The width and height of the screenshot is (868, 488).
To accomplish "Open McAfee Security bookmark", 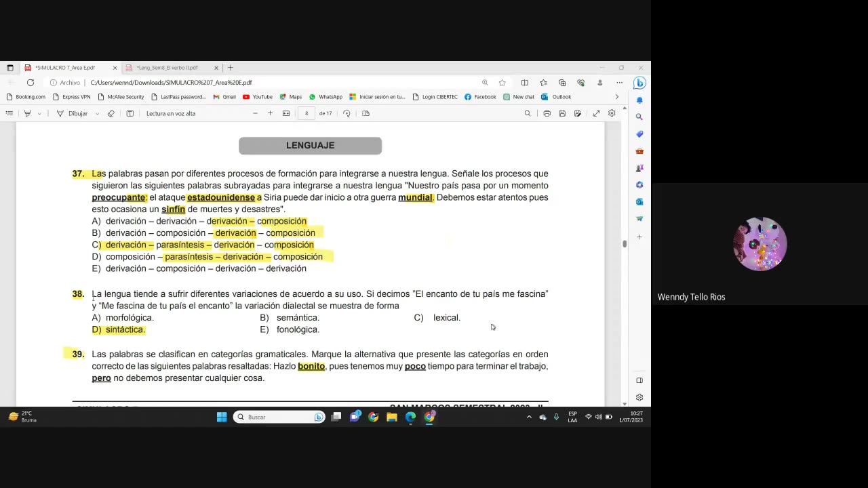I will coord(121,97).
